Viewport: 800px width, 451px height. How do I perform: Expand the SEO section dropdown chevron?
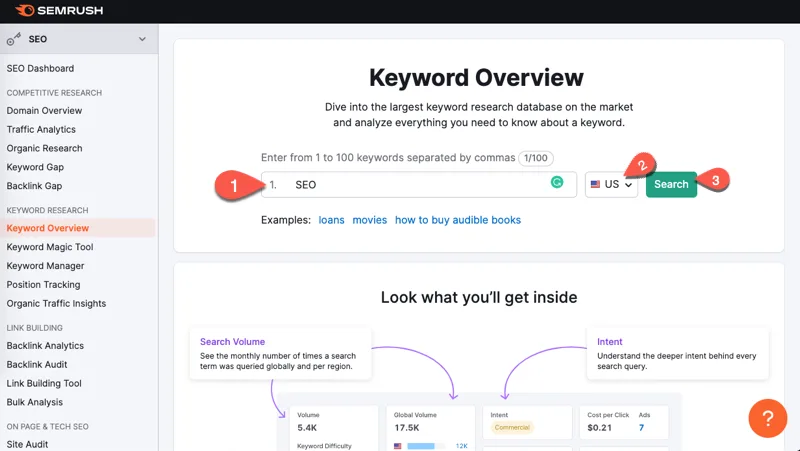142,39
